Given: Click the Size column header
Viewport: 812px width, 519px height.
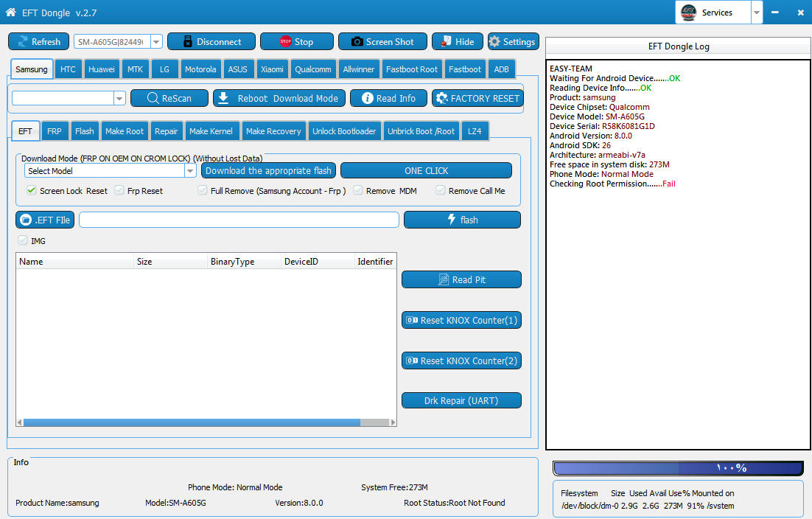Looking at the screenshot, I should pos(170,262).
